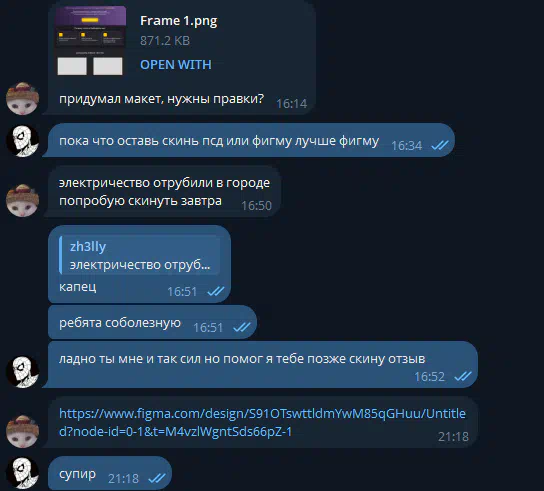The image size is (544, 491).
Task: Click Spider-Man avatar beside the 16:52 message
Action: pos(23,371)
